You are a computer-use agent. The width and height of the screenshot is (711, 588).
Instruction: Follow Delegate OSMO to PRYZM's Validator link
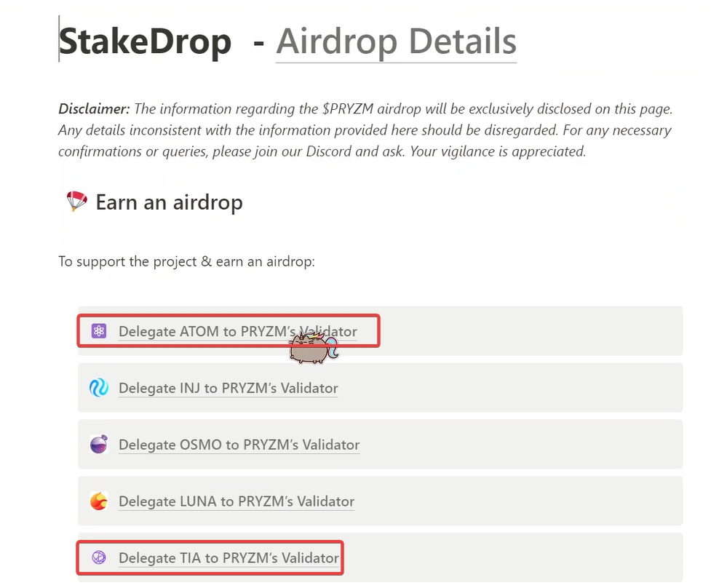point(239,445)
